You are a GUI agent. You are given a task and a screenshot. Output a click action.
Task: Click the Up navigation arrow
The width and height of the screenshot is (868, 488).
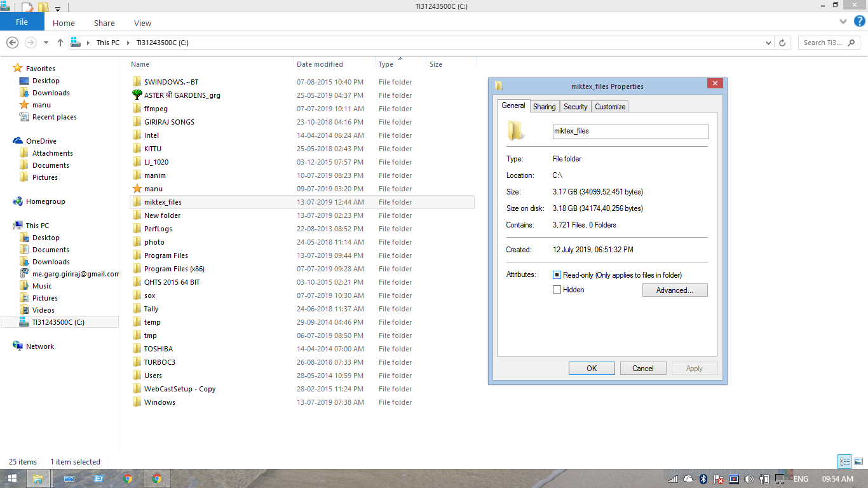[x=60, y=42]
